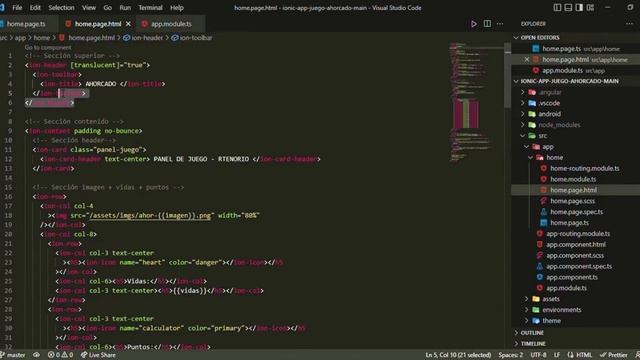Start Live Share from status bar
This screenshot has height=360, width=640.
pyautogui.click(x=98, y=355)
